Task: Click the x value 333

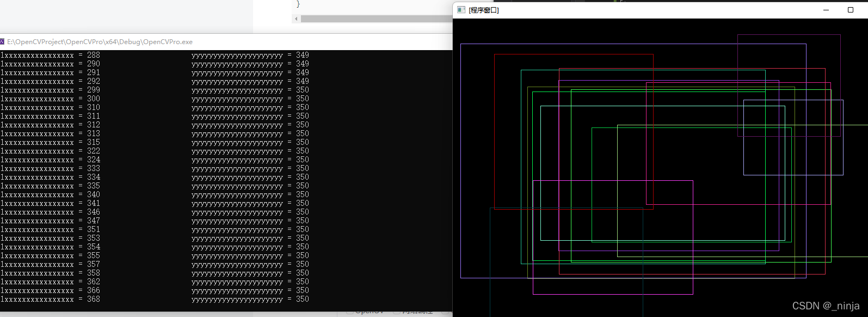Action: point(94,168)
